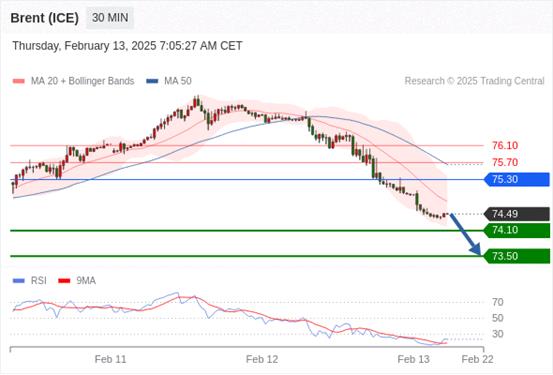
Task: Toggle the 9MA legend entry
Action: (x=77, y=281)
